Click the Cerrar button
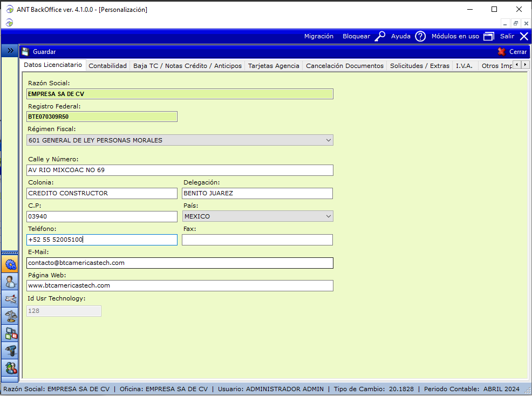The height and width of the screenshot is (396, 532). point(512,52)
